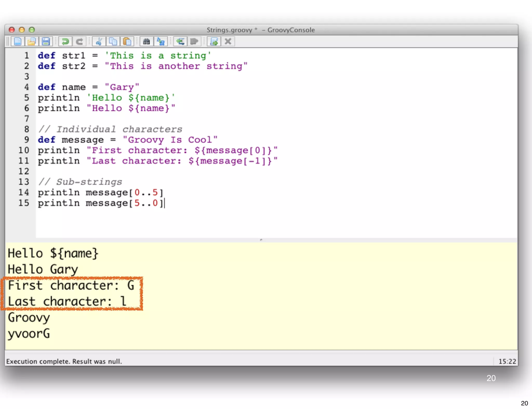Place cursor at end of line 15
Screen dimensions: 532x409
(165, 203)
